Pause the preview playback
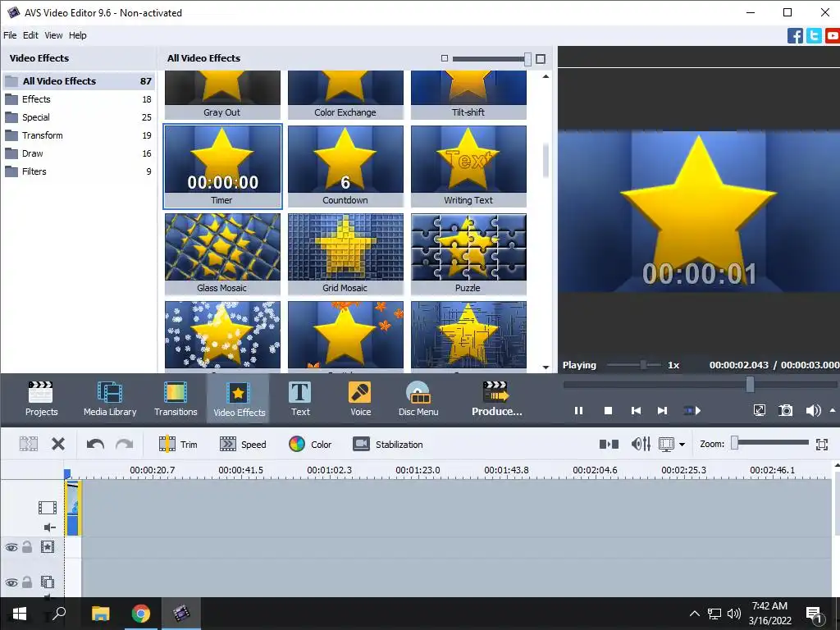Viewport: 840px width, 630px height. tap(578, 411)
